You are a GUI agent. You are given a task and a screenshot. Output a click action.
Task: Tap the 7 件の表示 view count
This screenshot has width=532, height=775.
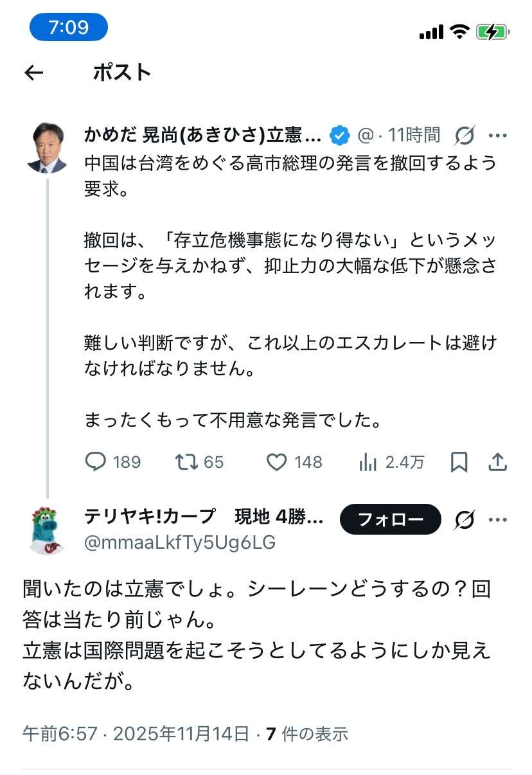point(306,733)
